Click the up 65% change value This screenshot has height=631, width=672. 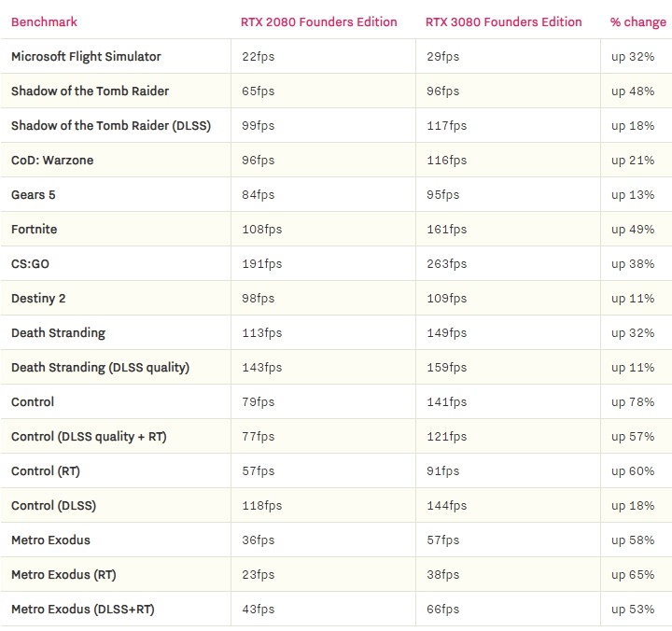click(633, 574)
